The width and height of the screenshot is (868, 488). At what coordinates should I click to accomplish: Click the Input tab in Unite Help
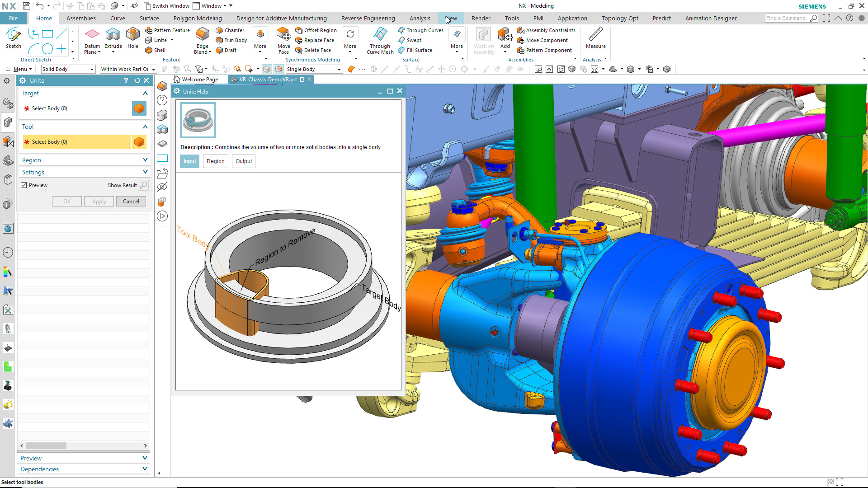pyautogui.click(x=189, y=161)
